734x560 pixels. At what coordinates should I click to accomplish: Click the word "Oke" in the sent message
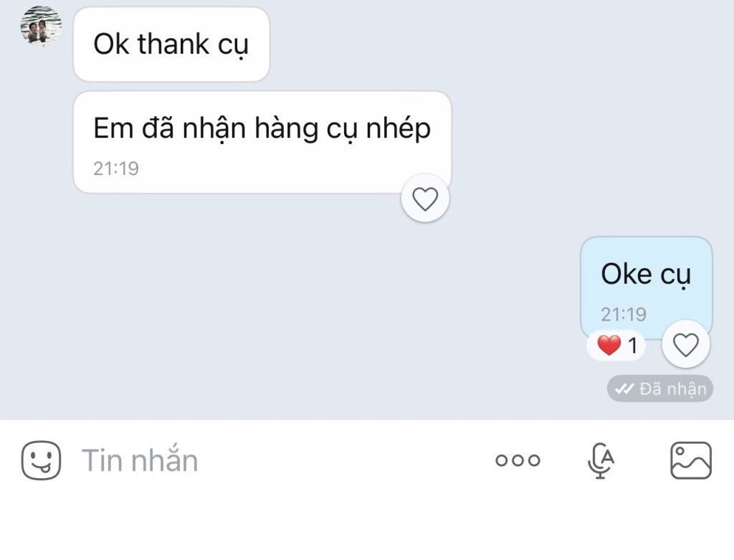(626, 274)
